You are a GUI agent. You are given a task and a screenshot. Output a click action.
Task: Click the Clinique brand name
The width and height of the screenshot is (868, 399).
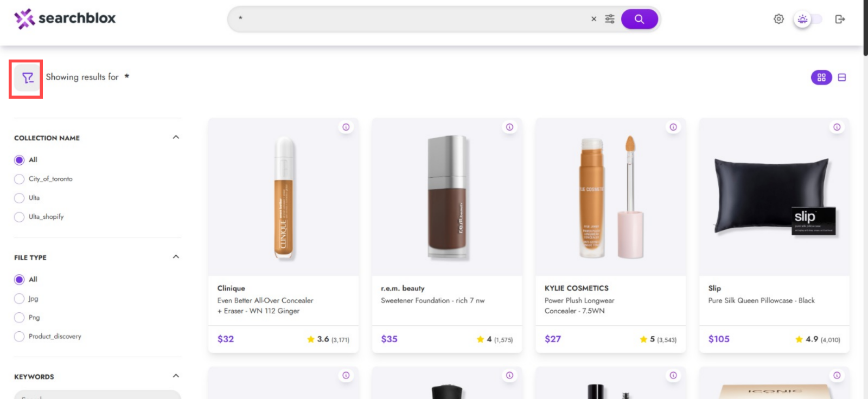[231, 288]
